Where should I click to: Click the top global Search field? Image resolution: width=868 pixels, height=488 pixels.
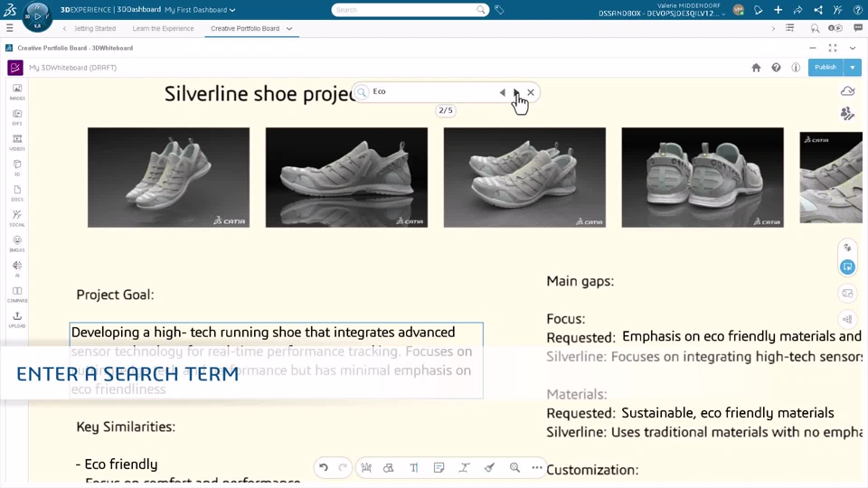[x=410, y=10]
